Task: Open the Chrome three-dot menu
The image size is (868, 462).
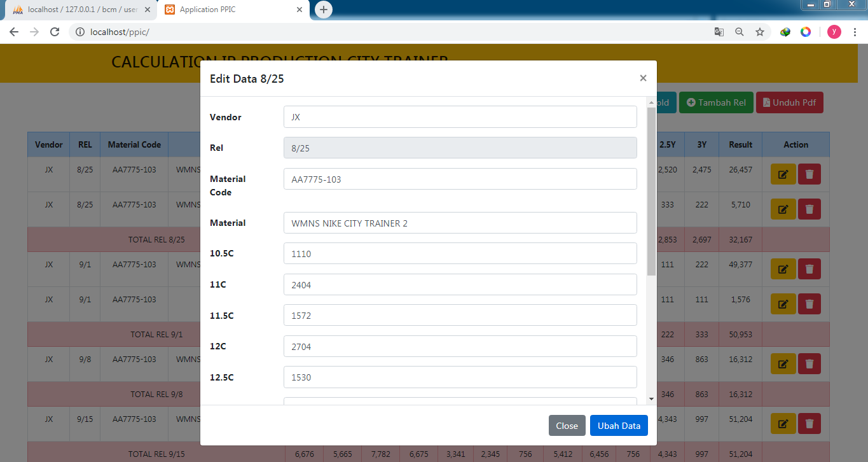Action: point(855,32)
